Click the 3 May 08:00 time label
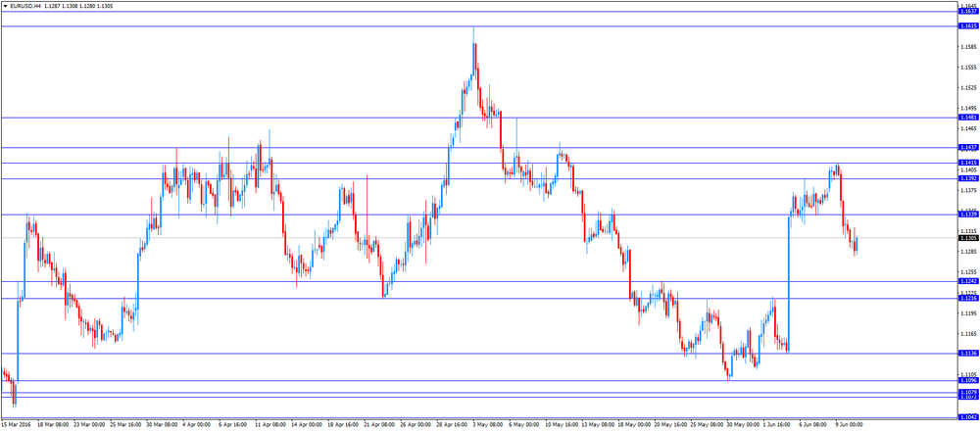The image size is (980, 431). click(x=488, y=424)
